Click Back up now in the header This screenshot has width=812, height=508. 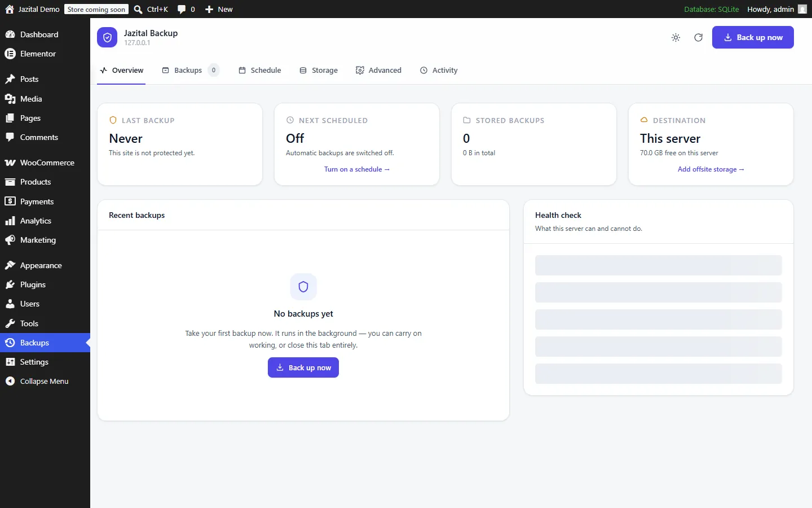tap(753, 37)
